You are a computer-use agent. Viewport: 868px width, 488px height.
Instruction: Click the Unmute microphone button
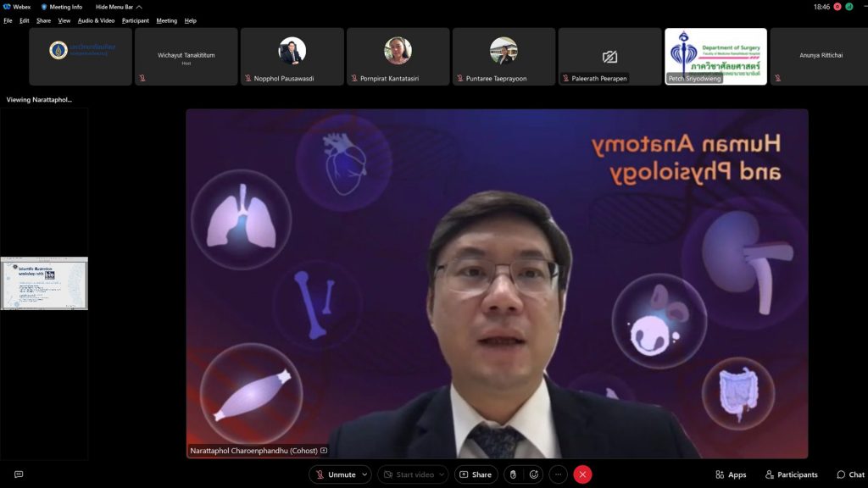click(x=336, y=474)
